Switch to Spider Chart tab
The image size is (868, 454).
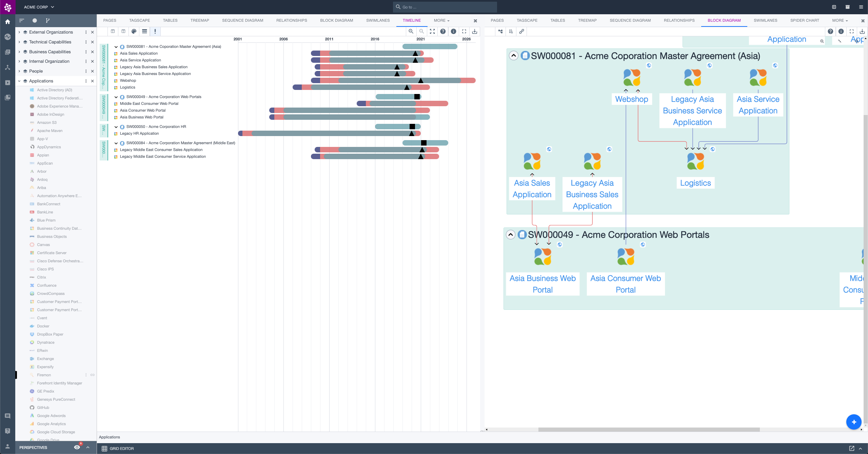pyautogui.click(x=804, y=20)
